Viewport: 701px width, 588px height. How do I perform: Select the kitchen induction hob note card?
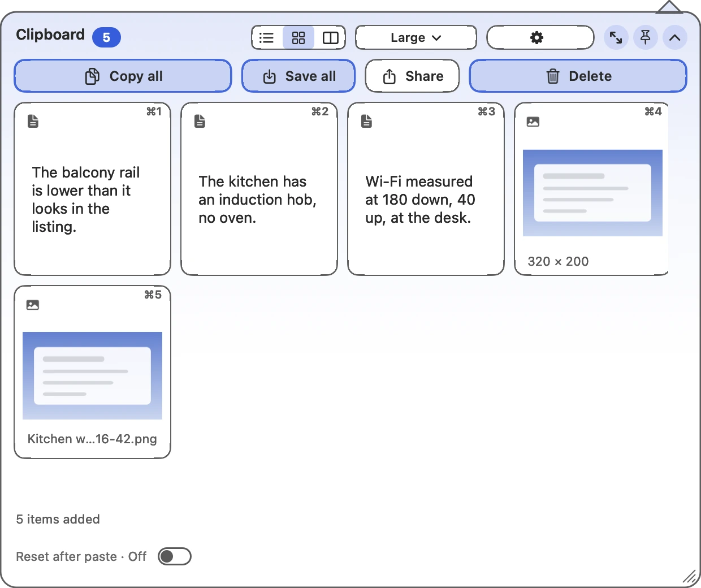point(259,189)
